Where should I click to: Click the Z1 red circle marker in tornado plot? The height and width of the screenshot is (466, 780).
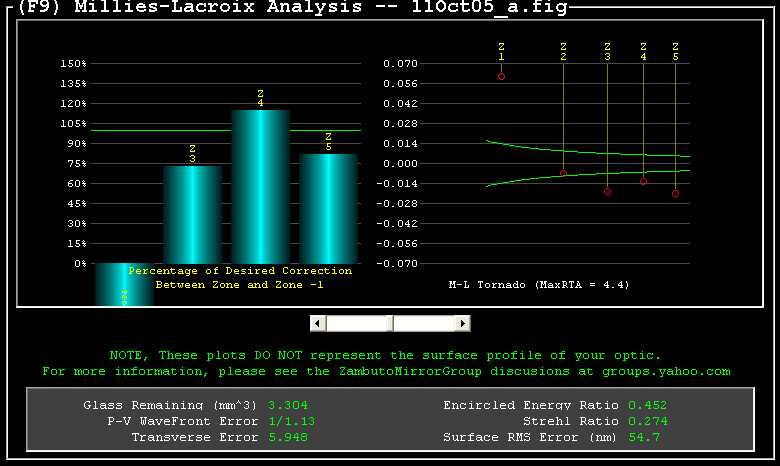point(502,76)
